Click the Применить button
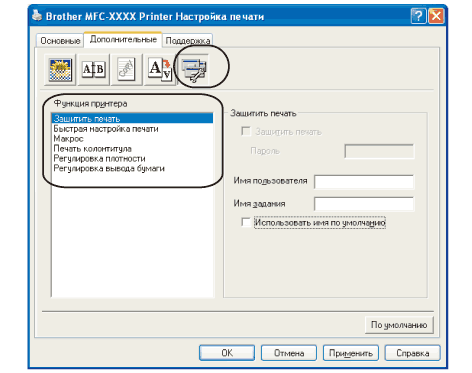 [x=351, y=353]
